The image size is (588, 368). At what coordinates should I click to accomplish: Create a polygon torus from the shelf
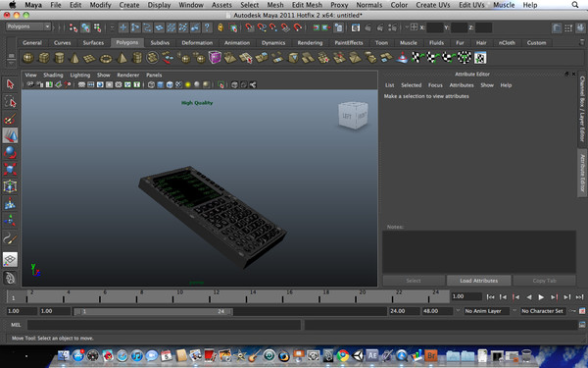[106, 58]
